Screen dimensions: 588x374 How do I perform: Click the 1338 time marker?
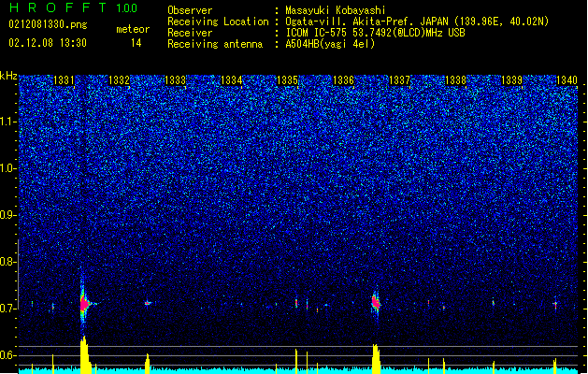[455, 80]
